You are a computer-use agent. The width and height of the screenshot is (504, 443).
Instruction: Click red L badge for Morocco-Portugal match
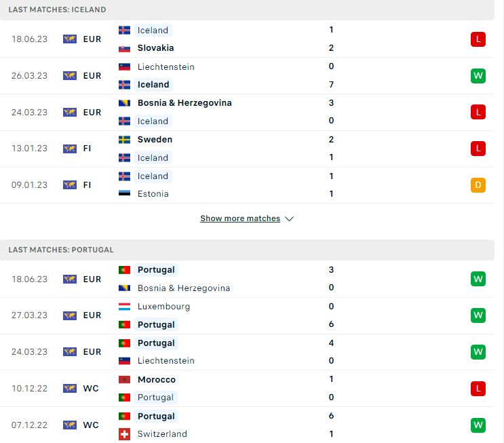(478, 389)
